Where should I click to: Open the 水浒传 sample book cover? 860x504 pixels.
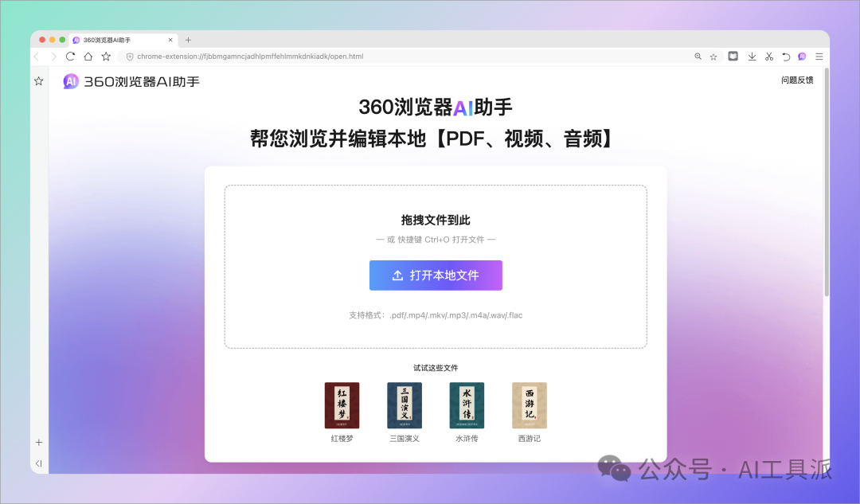coord(467,405)
